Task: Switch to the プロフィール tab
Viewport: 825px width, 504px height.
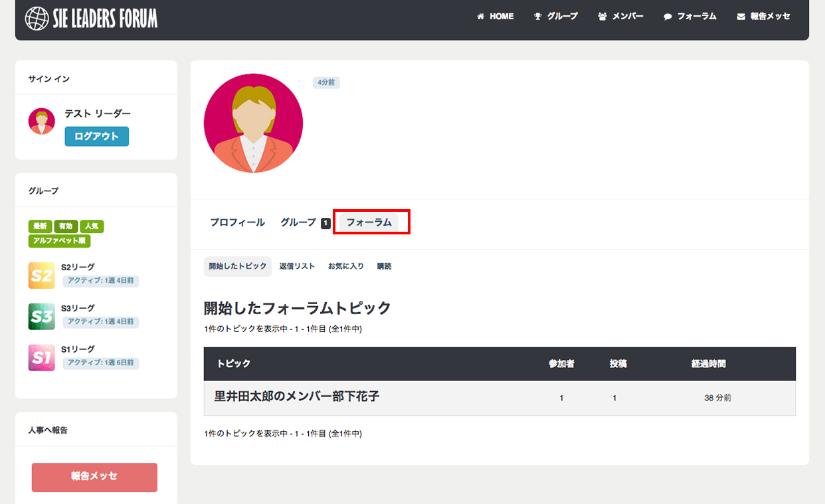Action: pyautogui.click(x=237, y=222)
